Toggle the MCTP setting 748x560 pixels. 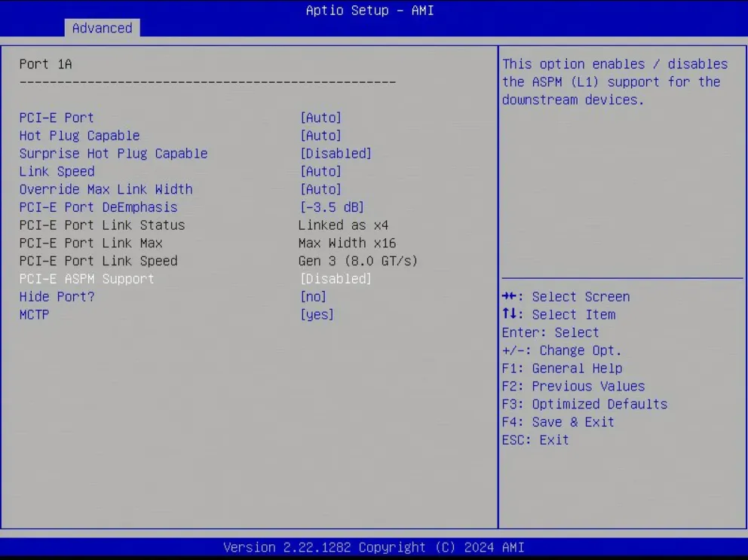click(x=34, y=314)
